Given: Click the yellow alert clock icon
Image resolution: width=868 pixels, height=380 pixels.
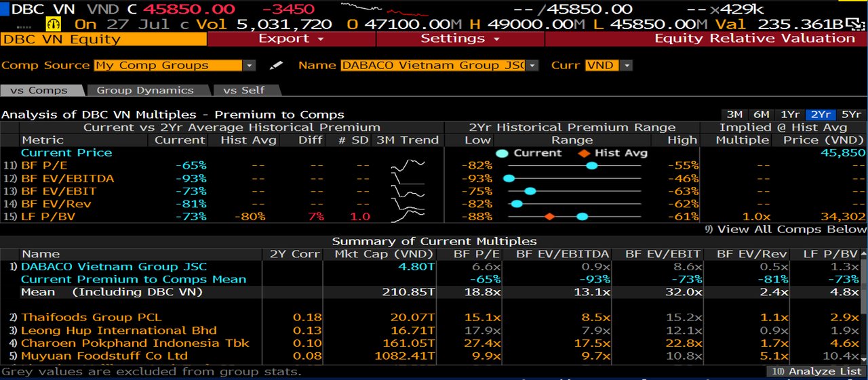Looking at the screenshot, I should point(55,24).
